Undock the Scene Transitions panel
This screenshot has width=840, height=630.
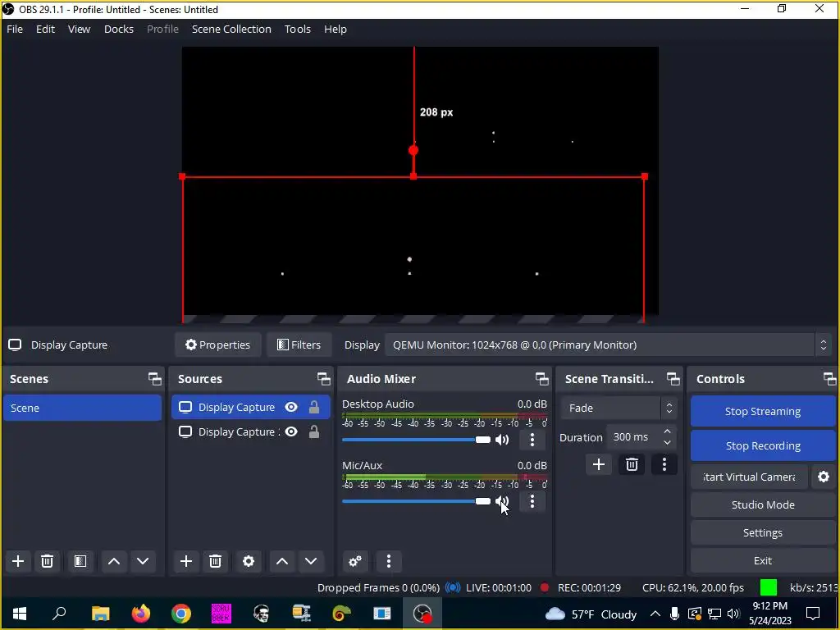[x=673, y=379]
